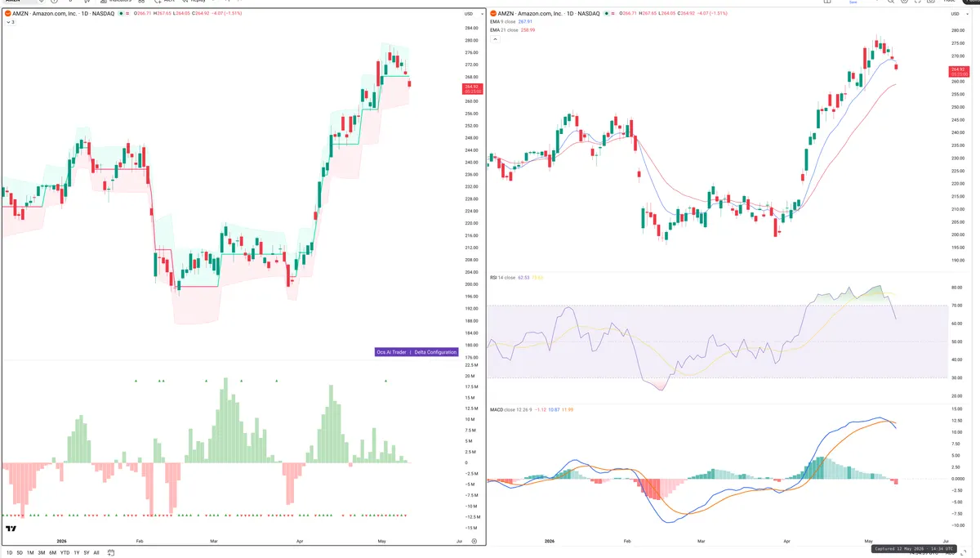Click the Delta Configuration label

[x=434, y=352]
